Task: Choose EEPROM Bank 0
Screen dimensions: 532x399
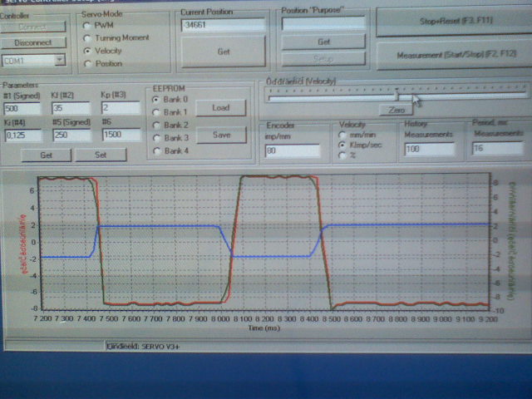Action: (155, 100)
